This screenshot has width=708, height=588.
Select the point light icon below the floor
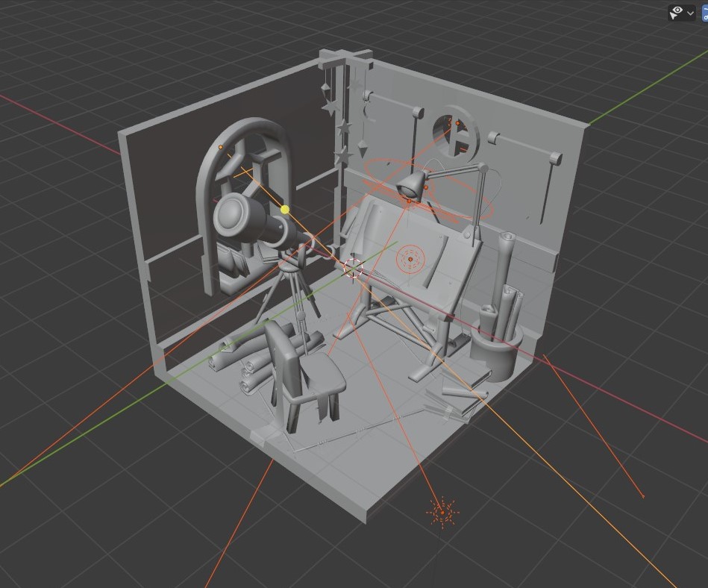coord(442,512)
